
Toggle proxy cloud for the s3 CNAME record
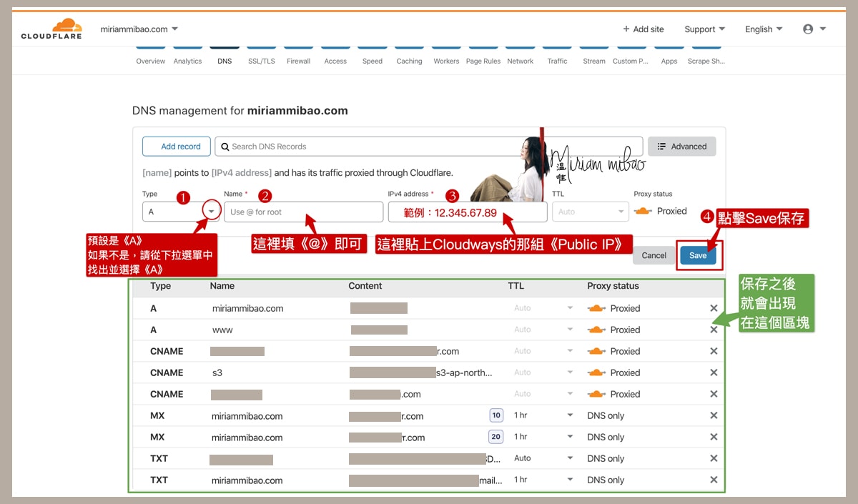pos(596,372)
